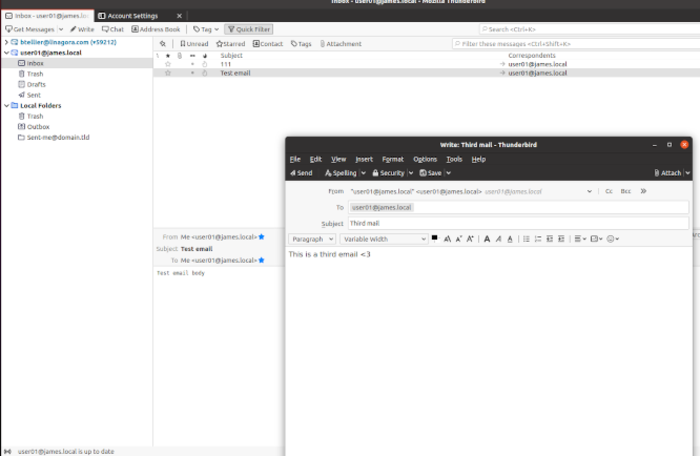Open the Variable Width font dropdown
The image size is (700, 456).
(383, 239)
